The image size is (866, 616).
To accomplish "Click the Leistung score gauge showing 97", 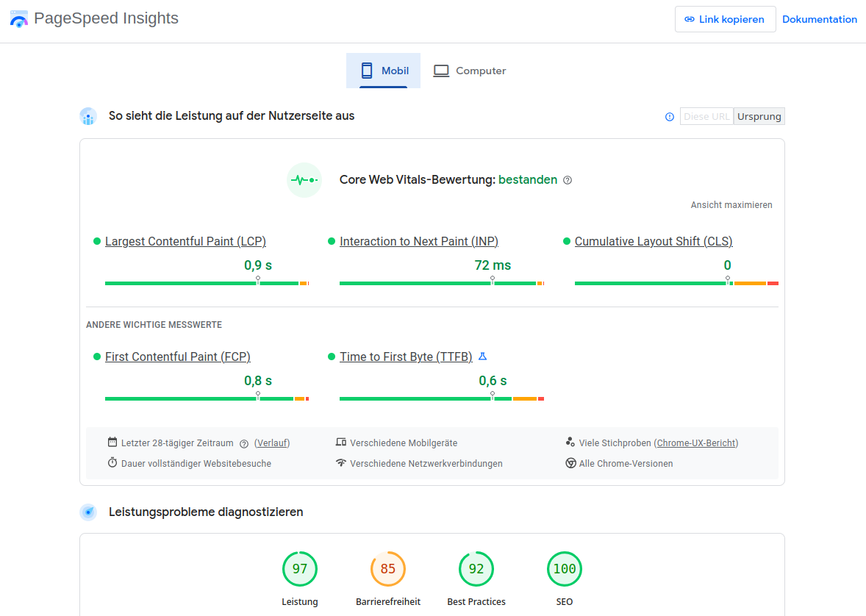I will point(300,569).
